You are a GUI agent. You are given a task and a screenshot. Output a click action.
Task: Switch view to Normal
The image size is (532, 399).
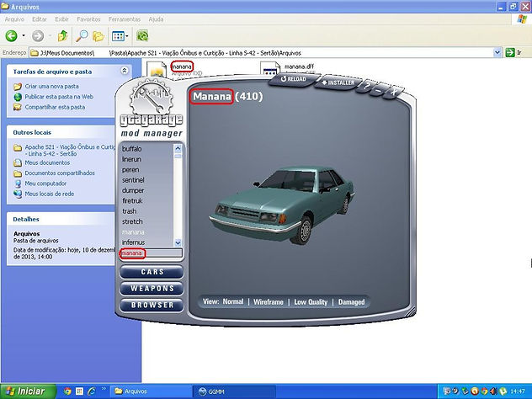(x=233, y=301)
